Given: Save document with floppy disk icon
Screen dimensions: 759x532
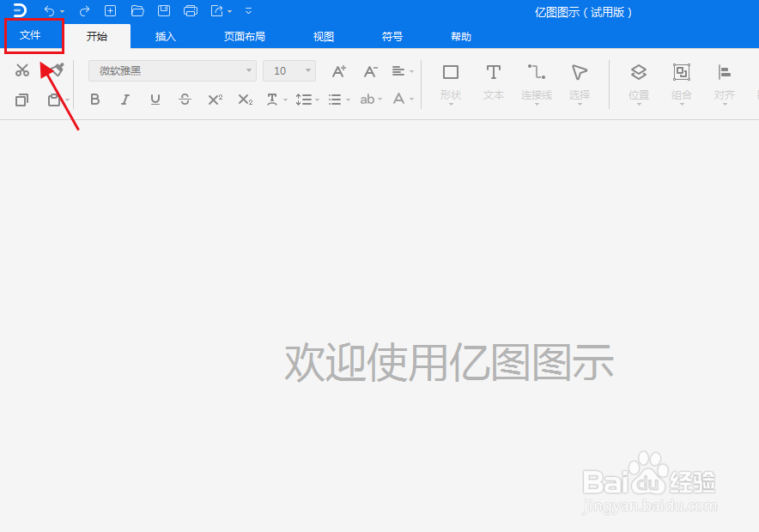Looking at the screenshot, I should pyautogui.click(x=164, y=10).
